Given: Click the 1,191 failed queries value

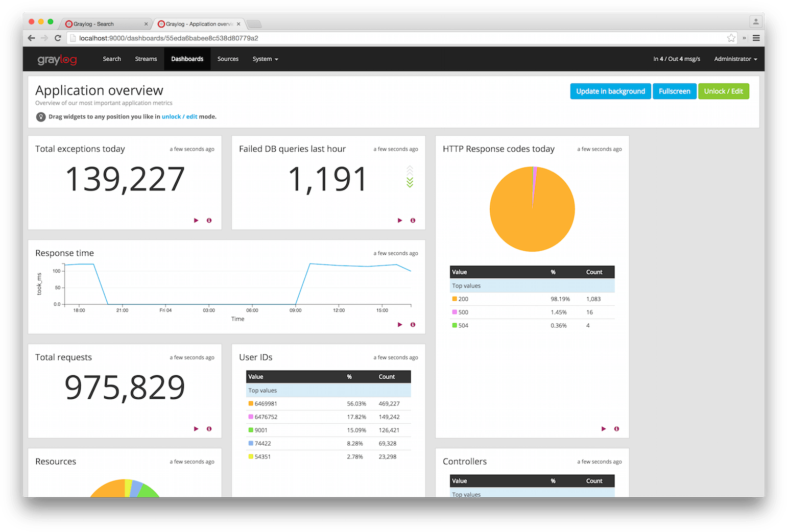Looking at the screenshot, I should point(328,180).
